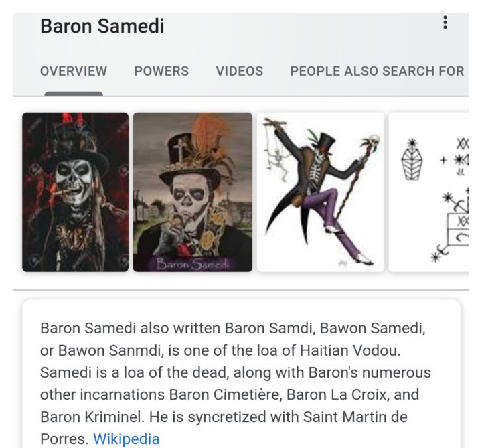Viewport: 482px width, 448px height.
Task: Open the dancing skeleton figure illustration
Action: click(320, 192)
